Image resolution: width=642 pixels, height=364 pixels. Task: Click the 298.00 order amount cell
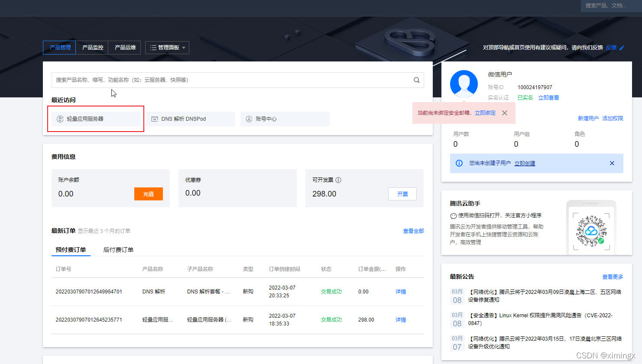pos(366,320)
